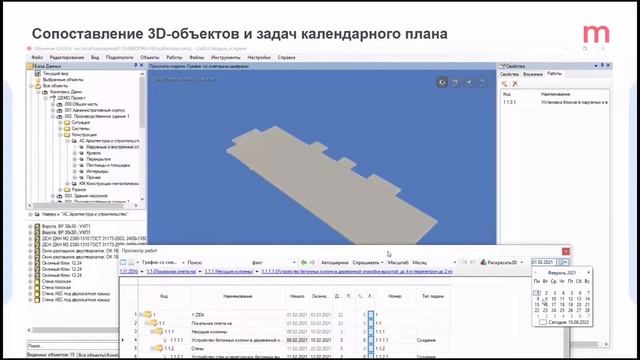This screenshot has height=360, width=640.
Task: Go to the previous month in calendar
Action: coord(536,273)
